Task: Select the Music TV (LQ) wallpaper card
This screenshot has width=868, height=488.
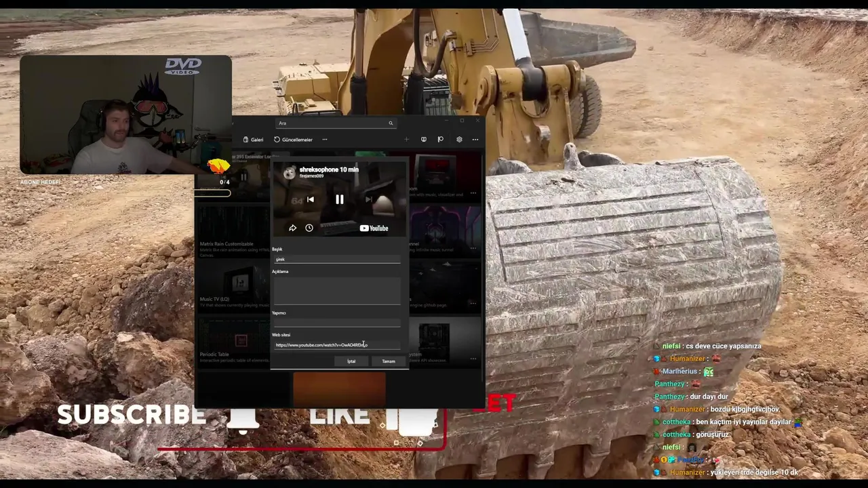Action: pos(234,286)
